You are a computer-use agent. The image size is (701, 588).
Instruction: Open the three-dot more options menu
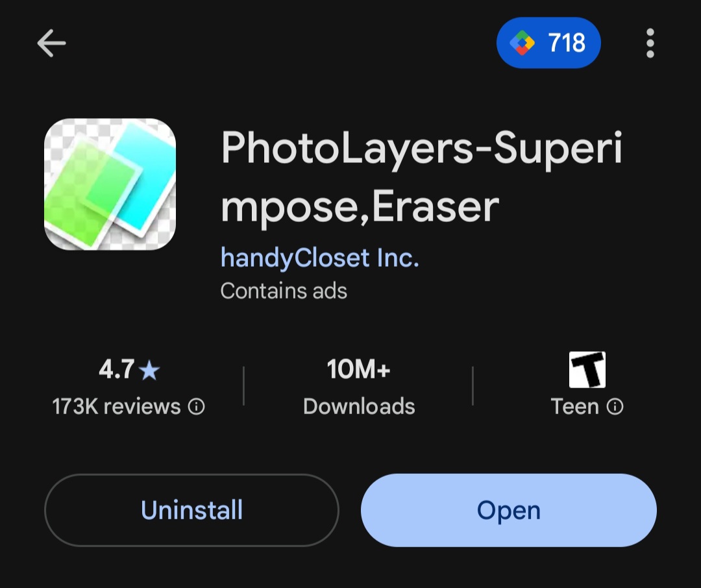click(650, 43)
